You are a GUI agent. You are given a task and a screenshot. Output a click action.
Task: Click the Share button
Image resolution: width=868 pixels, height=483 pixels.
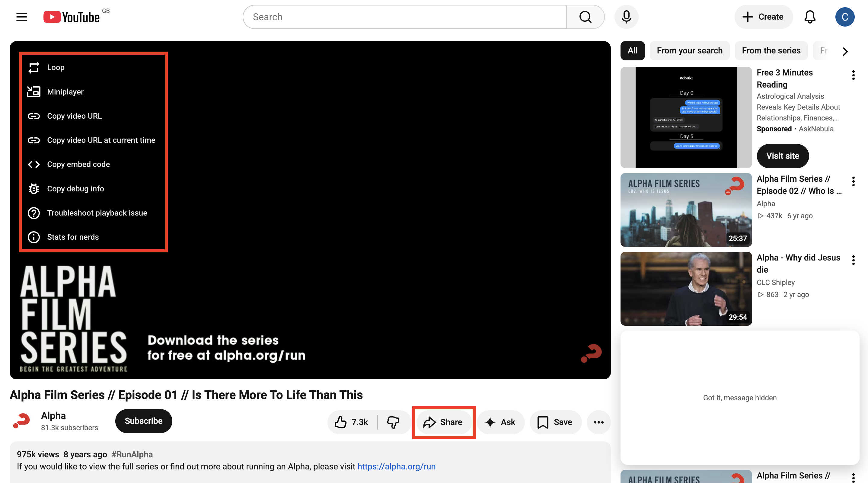[x=443, y=422]
